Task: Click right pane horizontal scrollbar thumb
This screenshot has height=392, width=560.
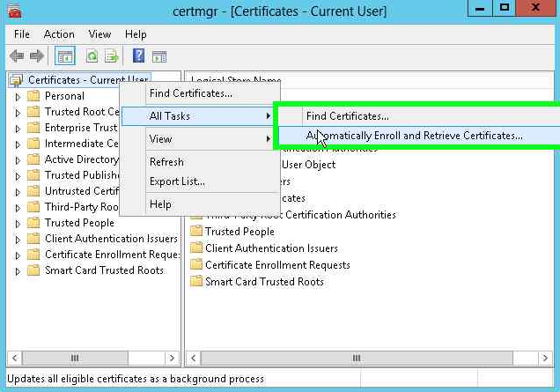Action: [357, 358]
